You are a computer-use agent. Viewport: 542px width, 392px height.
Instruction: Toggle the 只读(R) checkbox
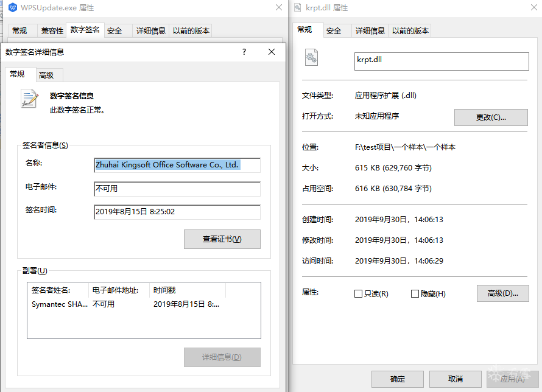(359, 293)
